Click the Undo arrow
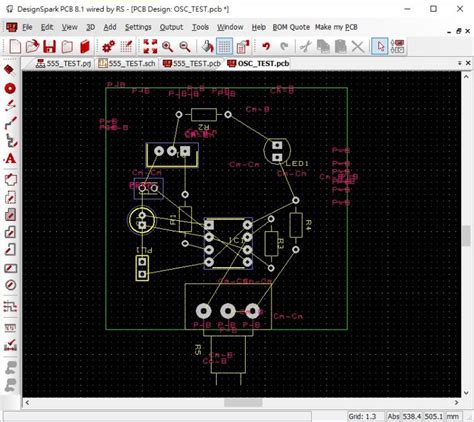 point(266,47)
